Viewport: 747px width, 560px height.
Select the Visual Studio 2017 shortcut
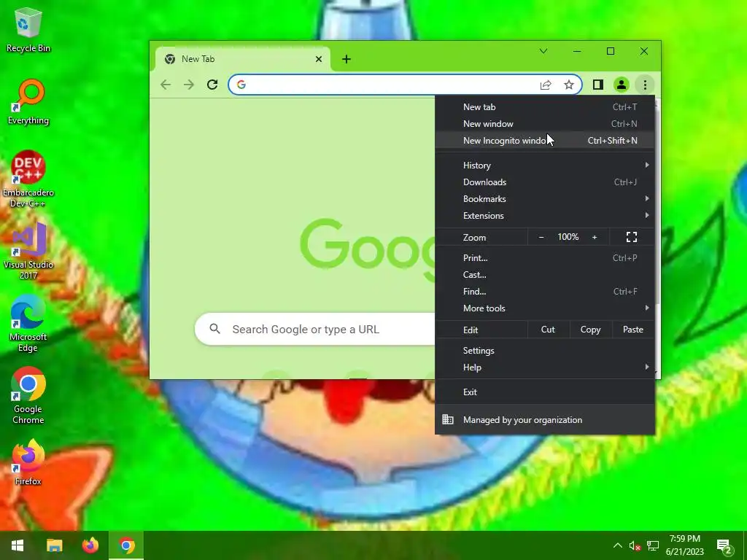[x=28, y=252]
